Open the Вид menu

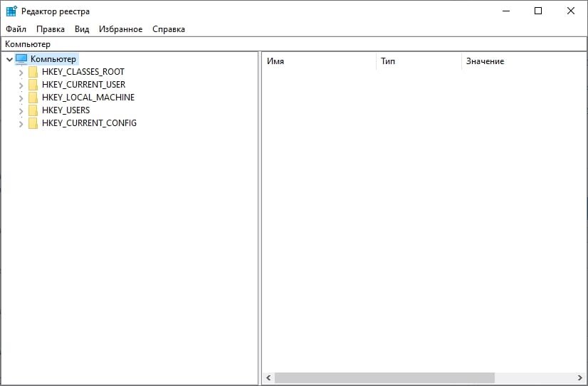[x=82, y=29]
